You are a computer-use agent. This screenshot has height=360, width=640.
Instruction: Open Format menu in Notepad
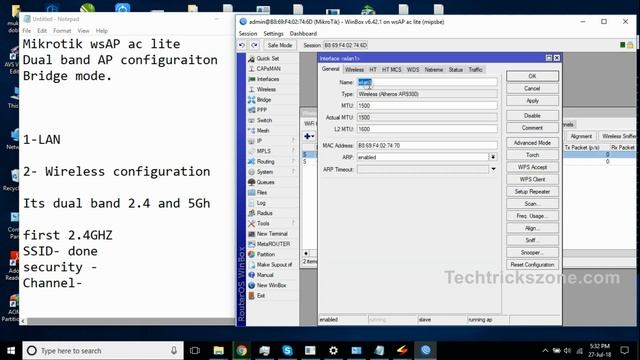62,31
